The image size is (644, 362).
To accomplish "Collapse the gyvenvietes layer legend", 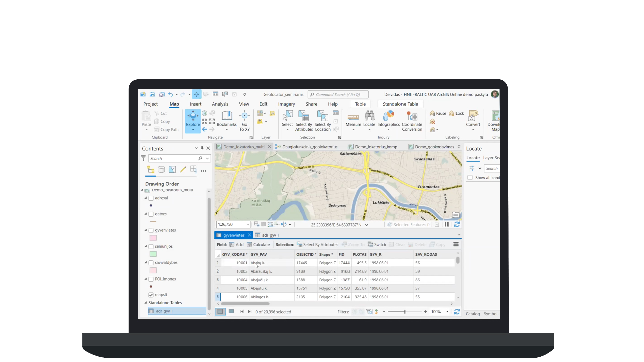I will click(146, 230).
